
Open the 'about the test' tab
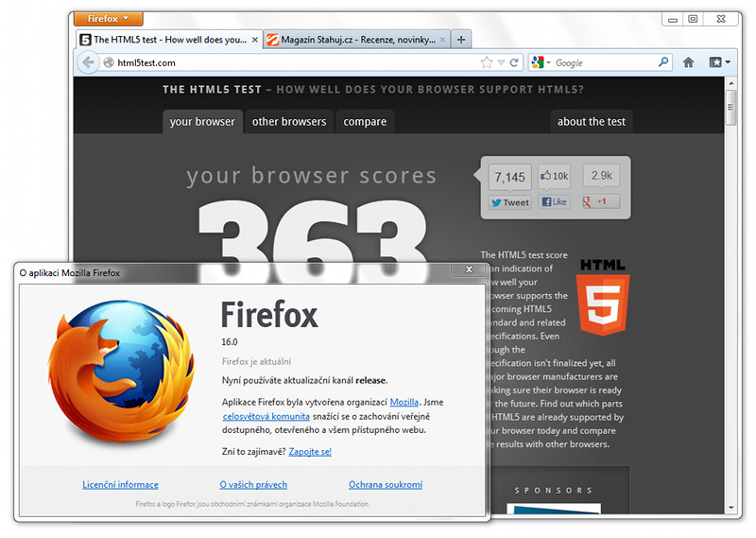pos(592,122)
